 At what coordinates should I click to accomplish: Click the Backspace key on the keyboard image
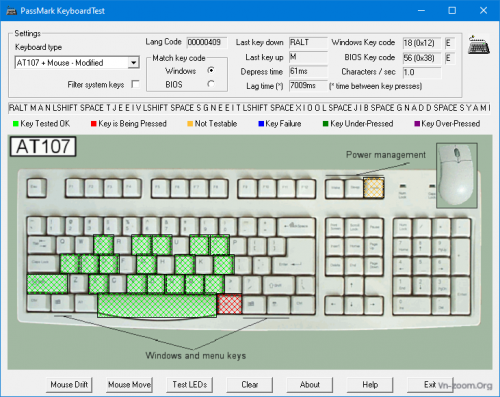(296, 227)
